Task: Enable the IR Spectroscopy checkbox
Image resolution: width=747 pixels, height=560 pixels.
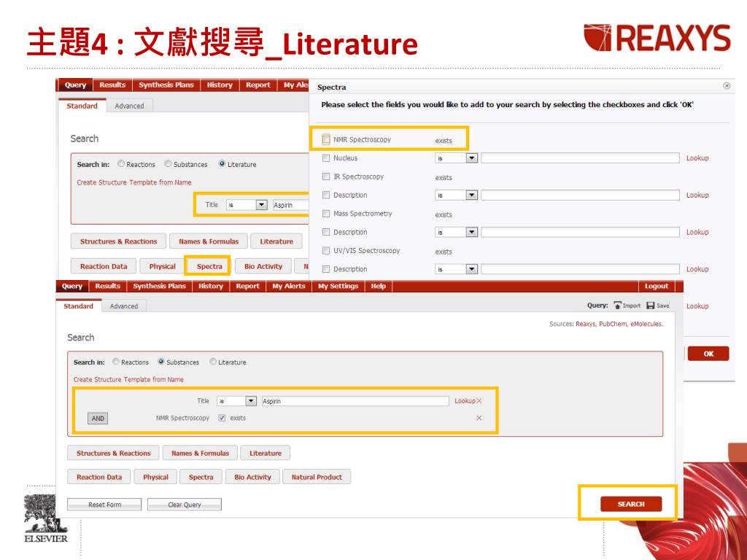Action: pyautogui.click(x=326, y=176)
